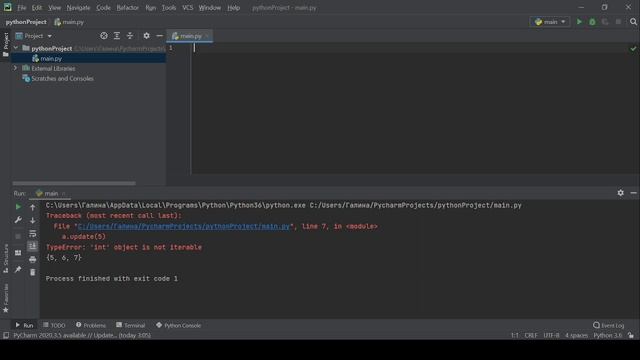Click the PyCharm update available notification
The height and width of the screenshot is (360, 640).
[82, 336]
